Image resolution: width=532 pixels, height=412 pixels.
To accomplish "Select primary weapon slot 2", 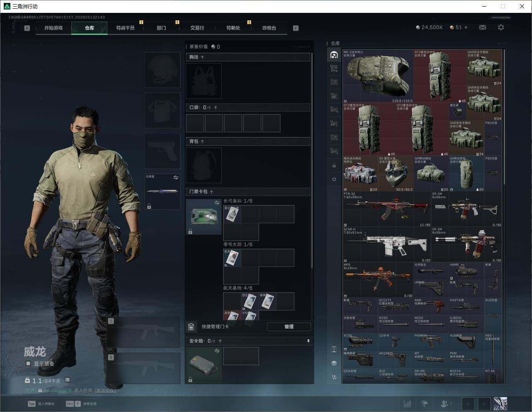I will coord(144,368).
